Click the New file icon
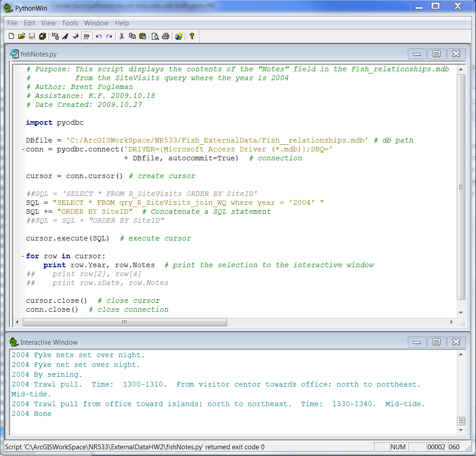The image size is (476, 456). coord(11,37)
